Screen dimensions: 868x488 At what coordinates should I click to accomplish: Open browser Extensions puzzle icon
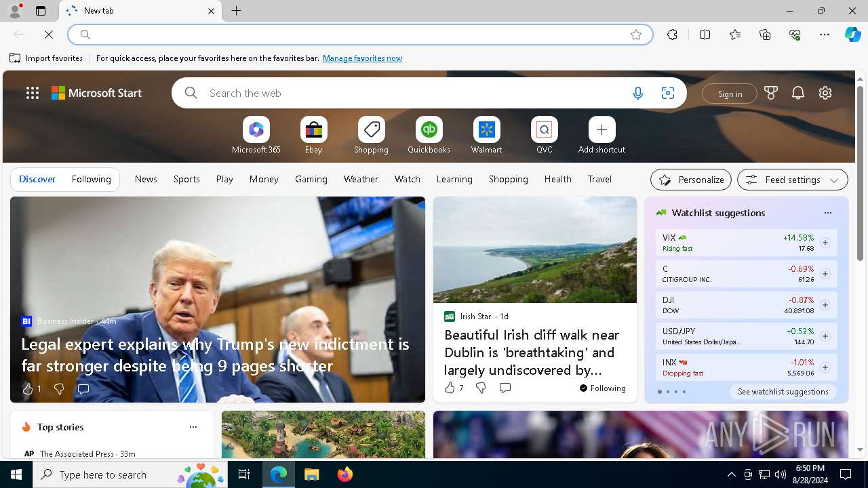[x=672, y=35]
